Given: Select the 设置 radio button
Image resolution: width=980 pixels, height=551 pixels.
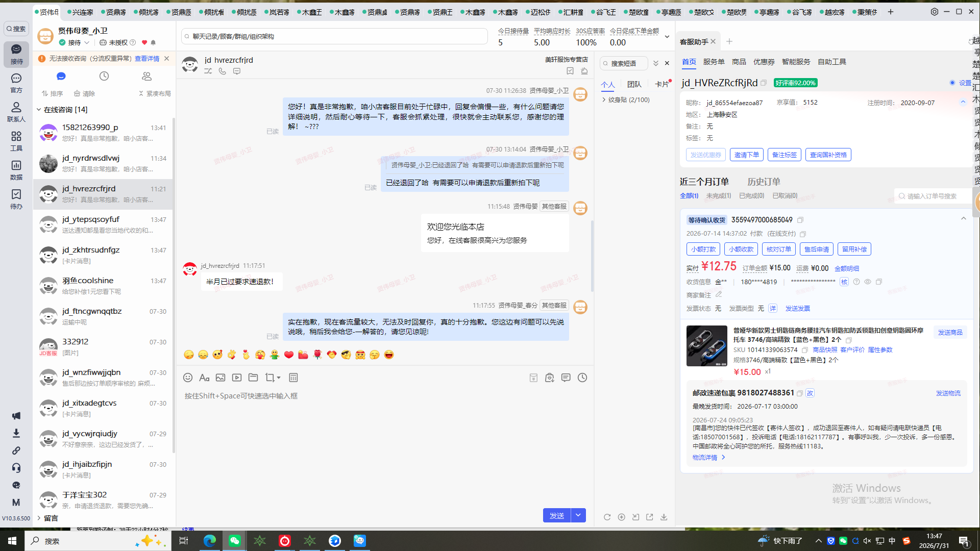Looking at the screenshot, I should click(x=952, y=83).
